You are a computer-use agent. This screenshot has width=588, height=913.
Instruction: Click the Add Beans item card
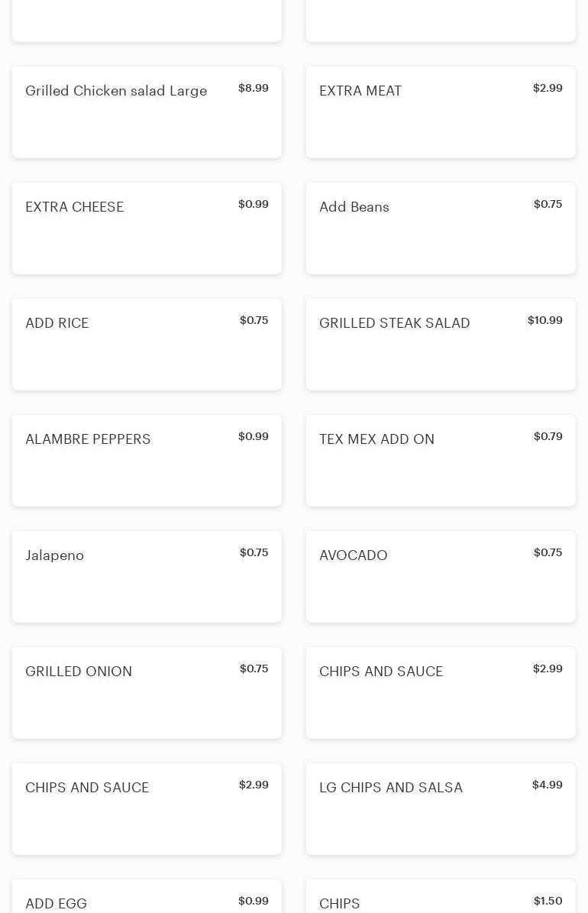pyautogui.click(x=441, y=228)
